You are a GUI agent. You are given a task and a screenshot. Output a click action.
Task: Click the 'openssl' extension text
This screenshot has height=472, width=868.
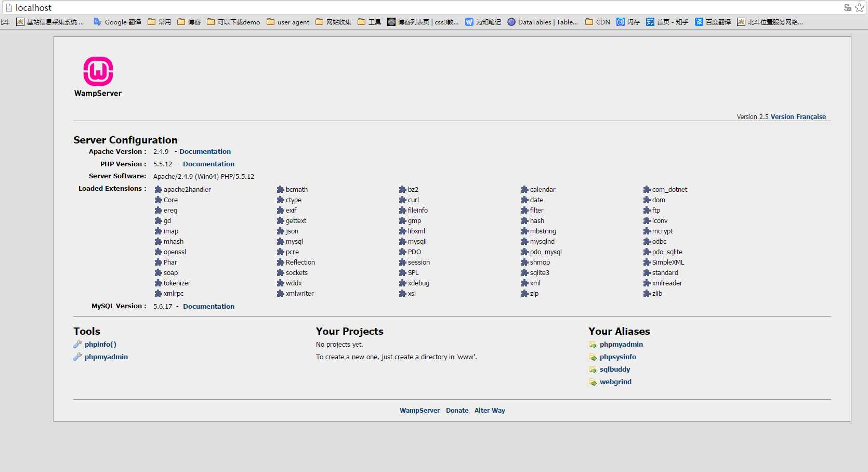pos(175,252)
